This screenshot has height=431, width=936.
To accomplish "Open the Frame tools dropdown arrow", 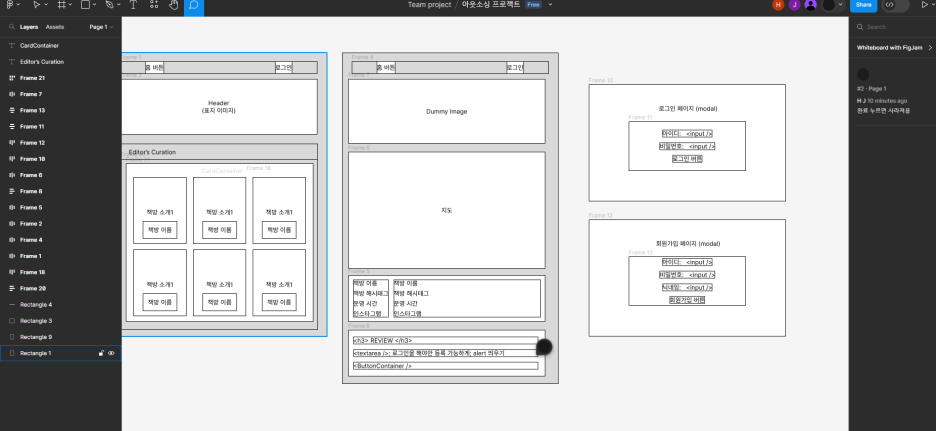I will point(71,5).
